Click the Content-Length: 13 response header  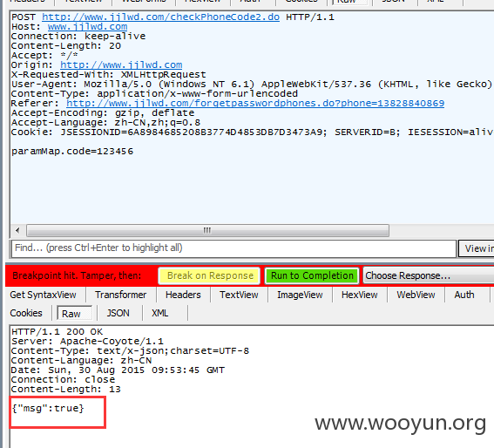(x=66, y=389)
